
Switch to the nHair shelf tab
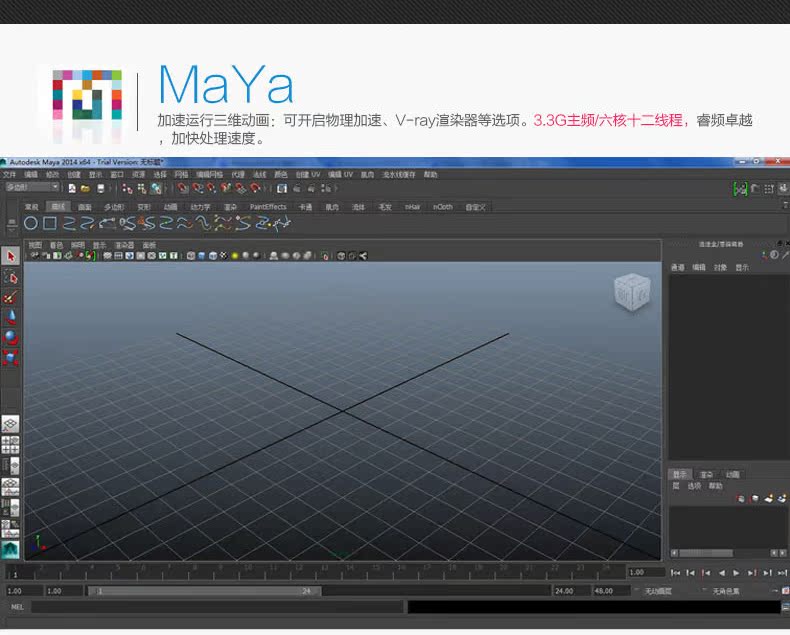click(x=412, y=207)
